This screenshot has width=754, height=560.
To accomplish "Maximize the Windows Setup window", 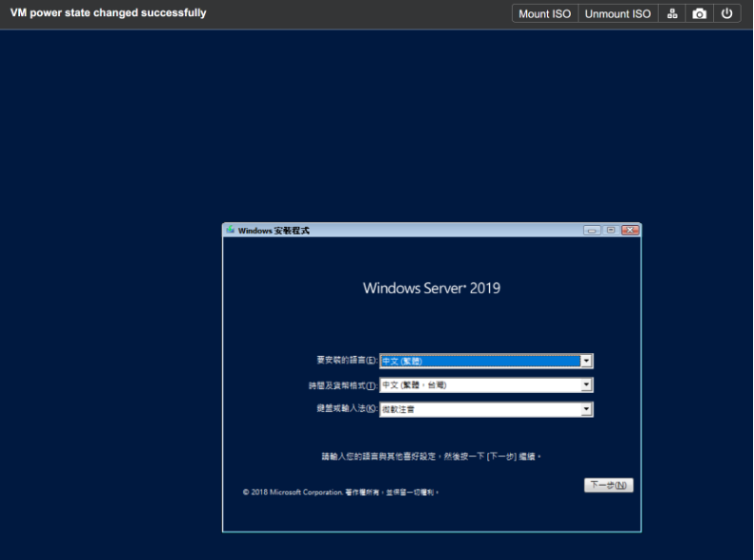I will [611, 231].
